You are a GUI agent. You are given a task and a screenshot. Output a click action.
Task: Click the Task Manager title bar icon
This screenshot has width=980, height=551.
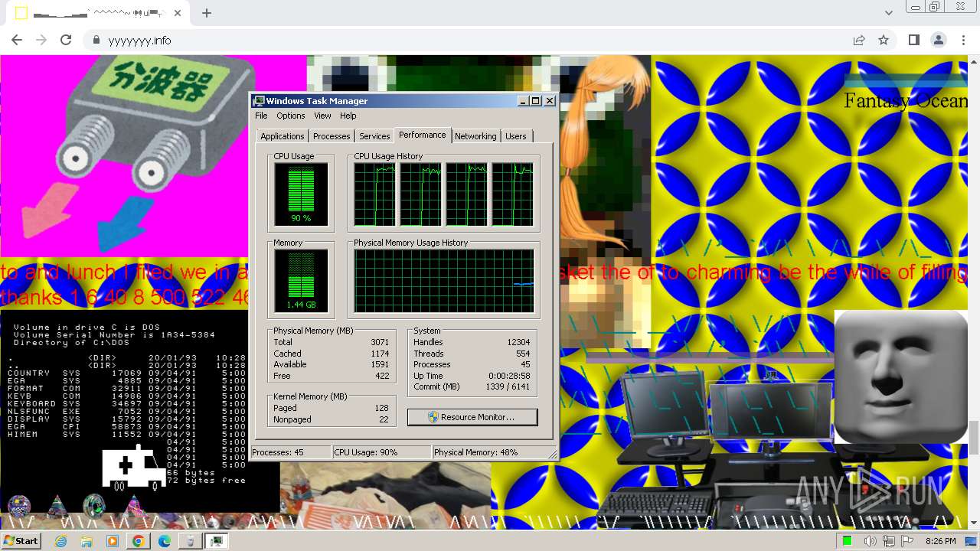pyautogui.click(x=259, y=101)
